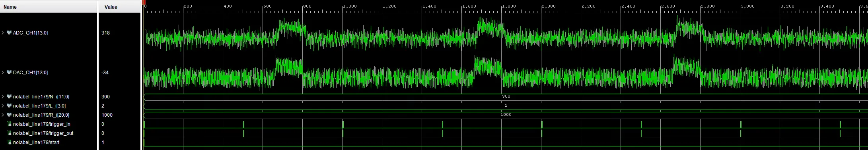This screenshot has width=868, height=150.
Task: Click the 3,000 tick label on the time ruler
Action: tap(747, 6)
